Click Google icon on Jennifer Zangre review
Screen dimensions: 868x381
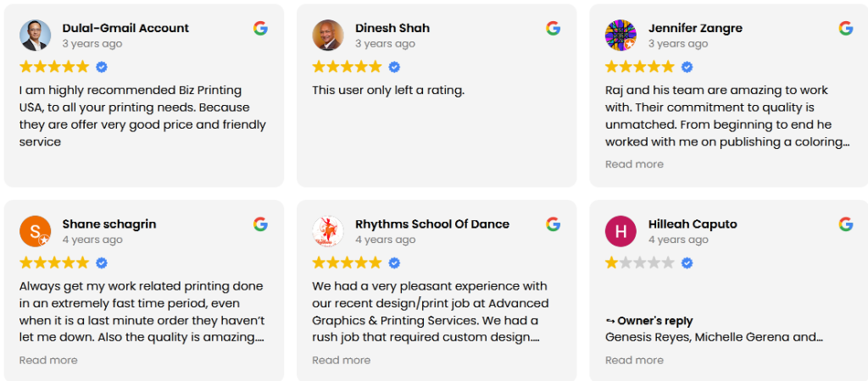click(845, 28)
